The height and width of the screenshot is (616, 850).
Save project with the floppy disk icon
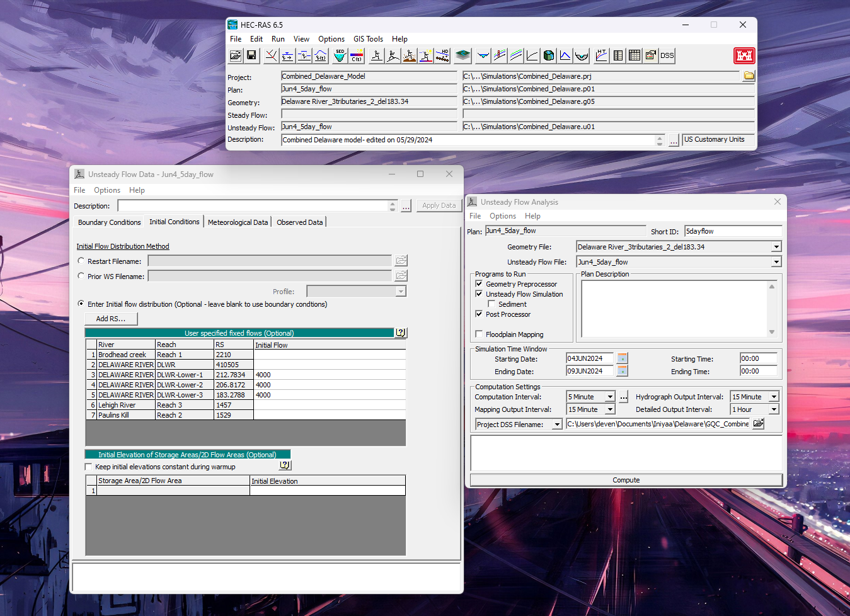tap(251, 55)
